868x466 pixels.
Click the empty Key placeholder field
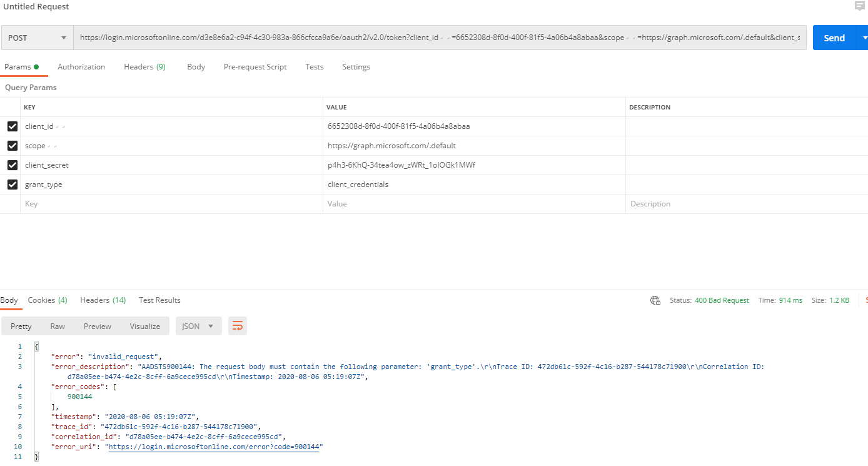(171, 204)
